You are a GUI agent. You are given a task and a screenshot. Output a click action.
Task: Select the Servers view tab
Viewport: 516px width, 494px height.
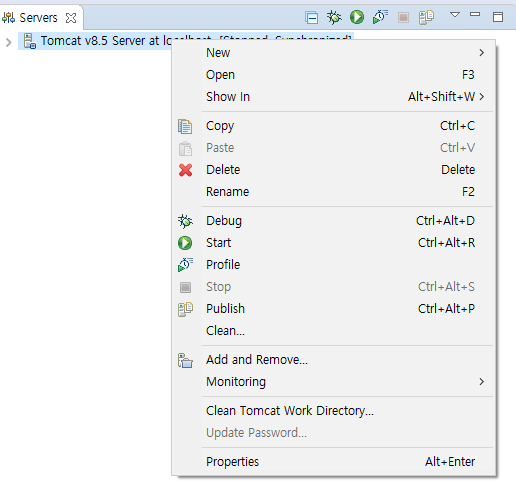point(41,17)
